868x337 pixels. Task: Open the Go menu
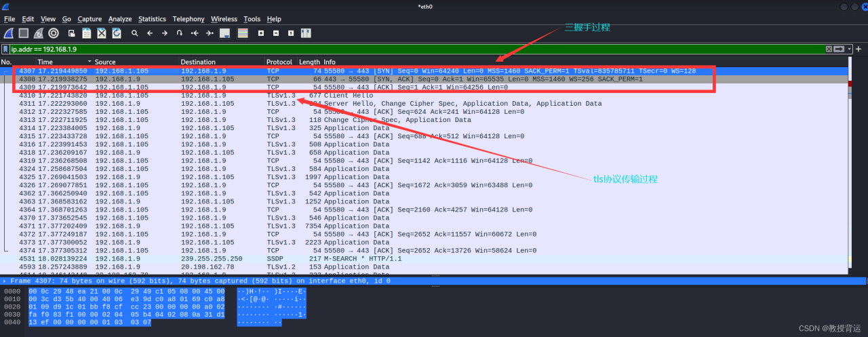pyautogui.click(x=66, y=19)
